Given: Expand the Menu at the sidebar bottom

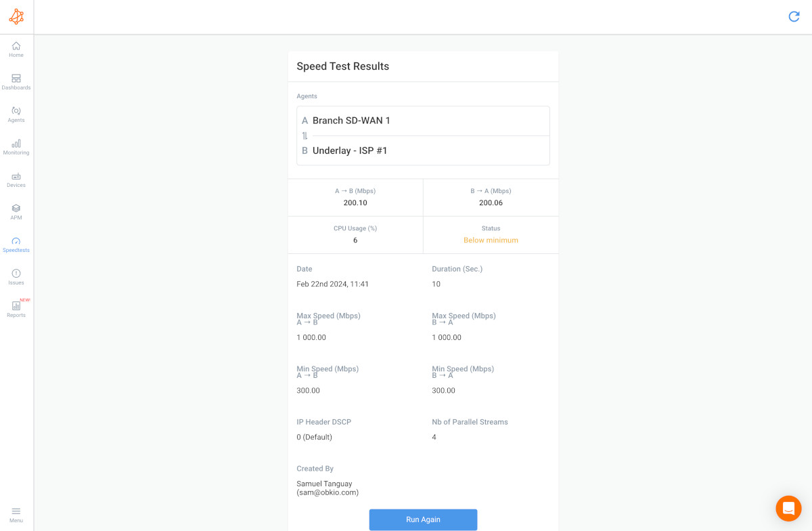Looking at the screenshot, I should (x=16, y=513).
